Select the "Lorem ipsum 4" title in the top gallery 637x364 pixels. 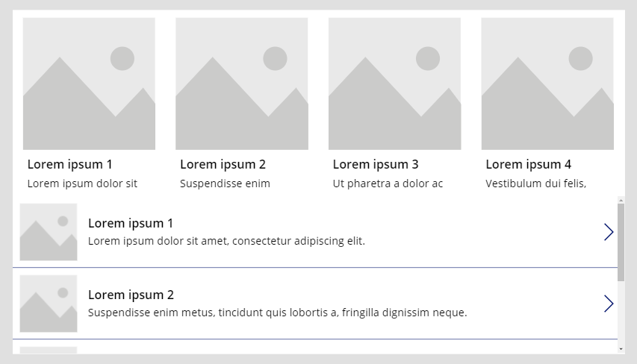tap(528, 164)
